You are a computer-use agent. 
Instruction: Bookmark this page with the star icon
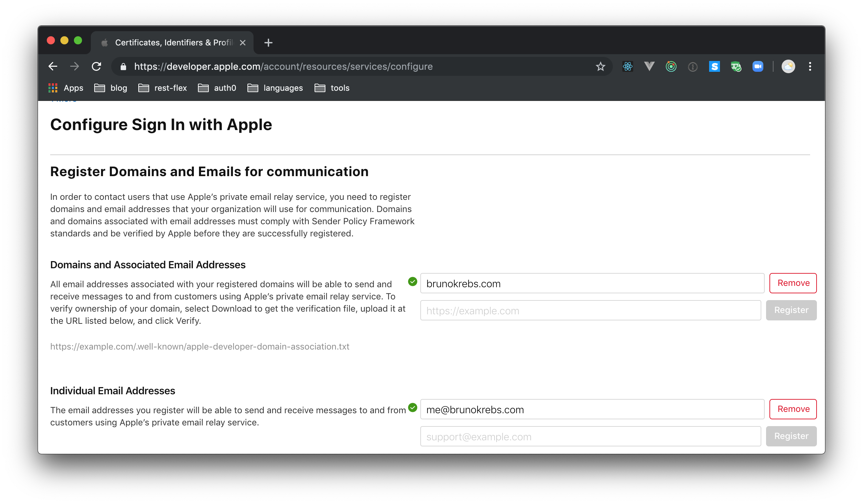point(600,66)
